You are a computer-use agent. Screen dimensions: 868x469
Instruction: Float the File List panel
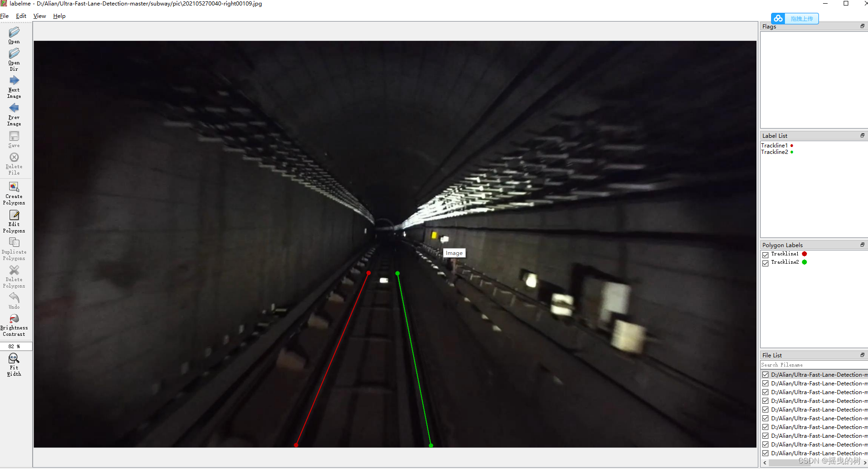(863, 355)
